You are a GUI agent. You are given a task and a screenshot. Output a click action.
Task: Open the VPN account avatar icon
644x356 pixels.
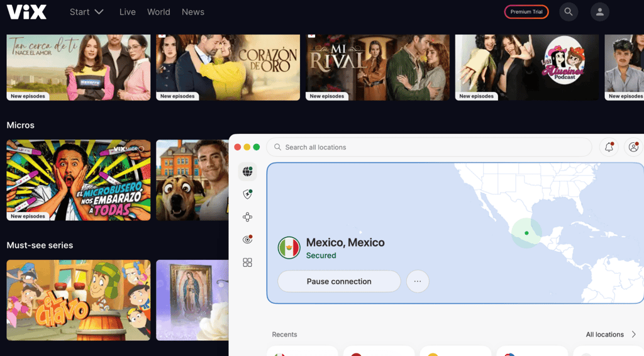click(634, 147)
